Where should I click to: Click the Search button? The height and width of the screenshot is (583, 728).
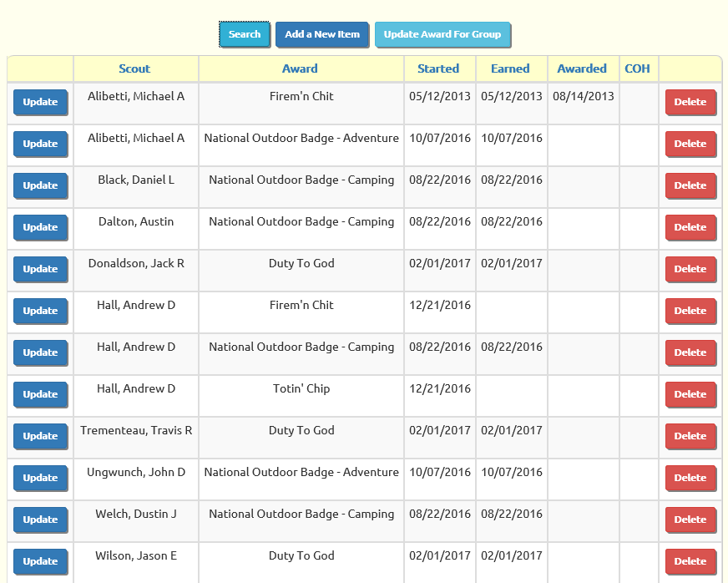[x=245, y=34]
